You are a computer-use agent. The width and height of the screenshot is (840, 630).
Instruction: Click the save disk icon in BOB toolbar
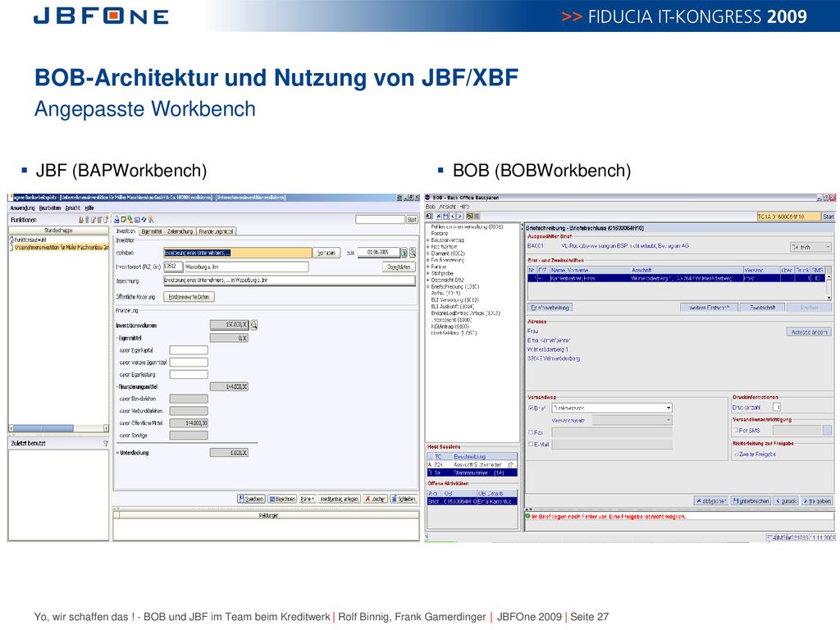[x=445, y=216]
